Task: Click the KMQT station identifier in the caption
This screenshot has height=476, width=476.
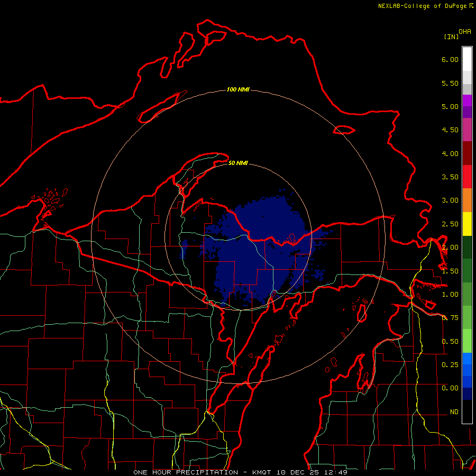Action: [x=261, y=472]
